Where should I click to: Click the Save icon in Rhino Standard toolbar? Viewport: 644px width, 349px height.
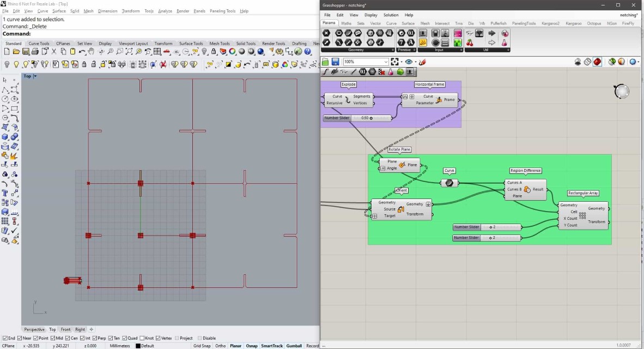point(26,52)
